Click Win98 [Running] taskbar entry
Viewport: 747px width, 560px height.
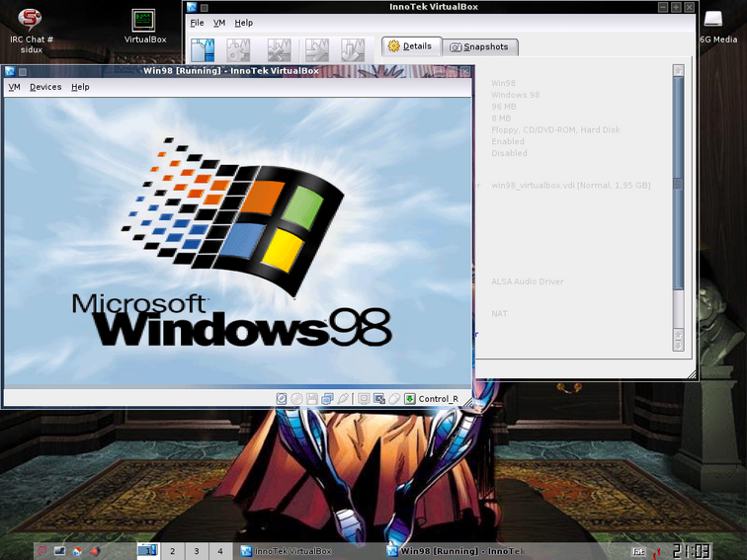click(x=456, y=551)
